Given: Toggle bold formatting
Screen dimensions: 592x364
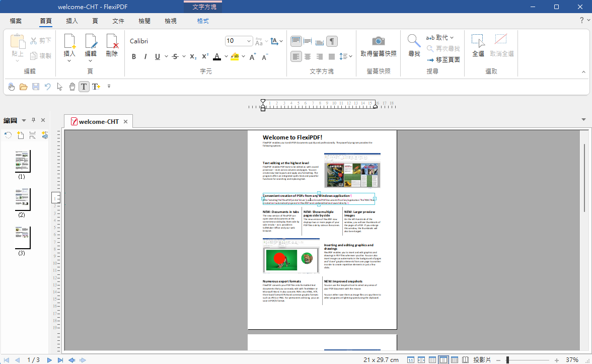Looking at the screenshot, I should [134, 56].
